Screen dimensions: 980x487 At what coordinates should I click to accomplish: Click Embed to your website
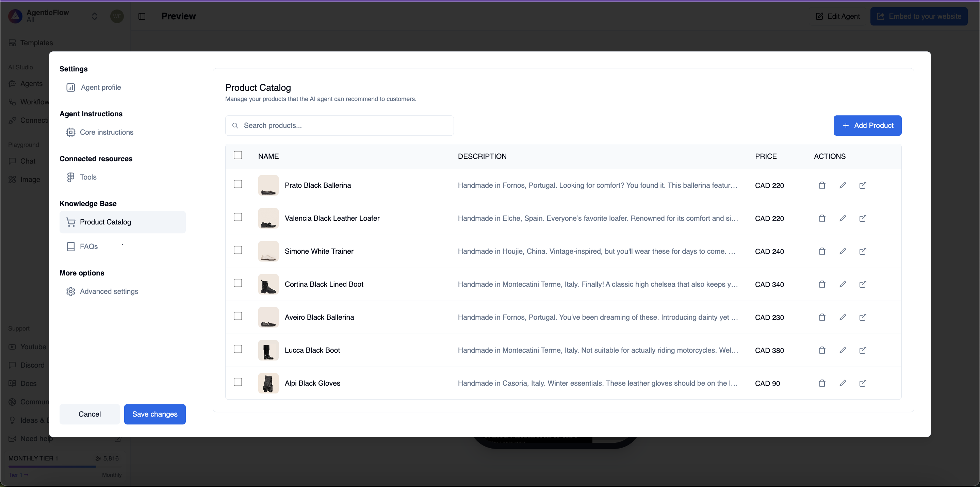point(919,16)
